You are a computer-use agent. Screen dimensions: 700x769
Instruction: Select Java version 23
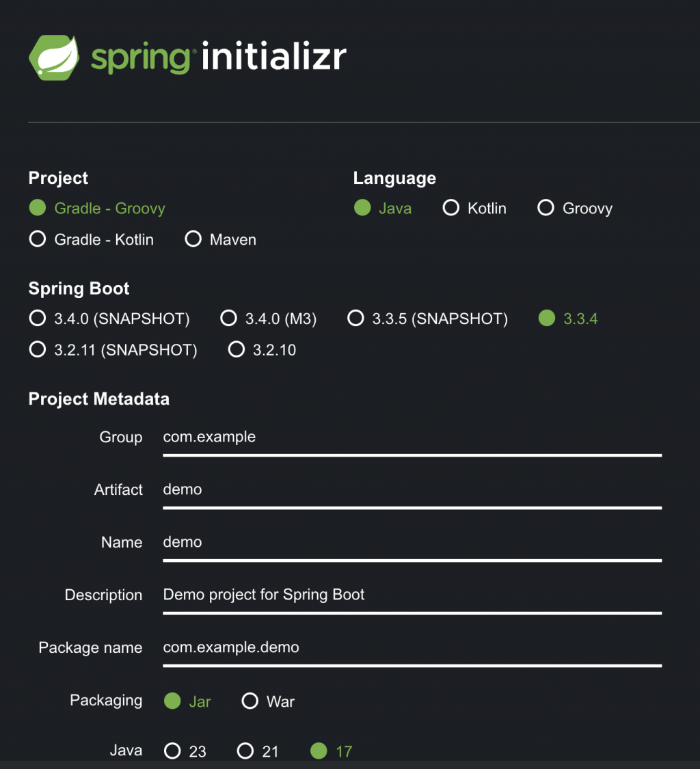click(x=173, y=751)
